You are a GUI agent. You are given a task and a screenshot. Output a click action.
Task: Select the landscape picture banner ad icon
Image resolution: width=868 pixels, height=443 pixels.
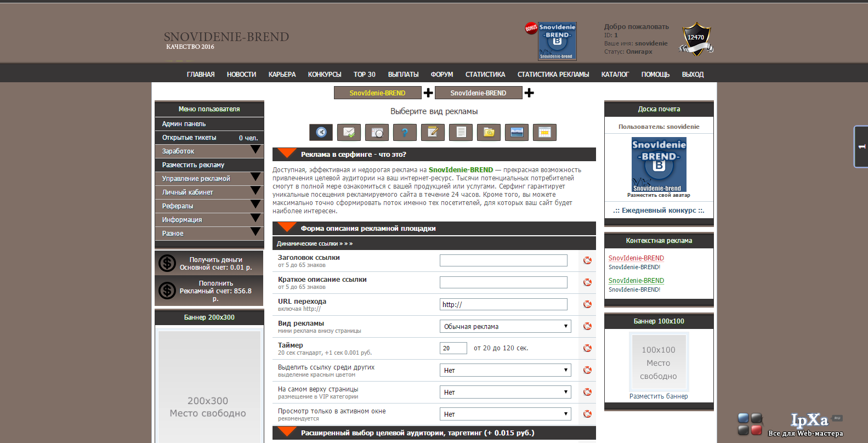517,132
